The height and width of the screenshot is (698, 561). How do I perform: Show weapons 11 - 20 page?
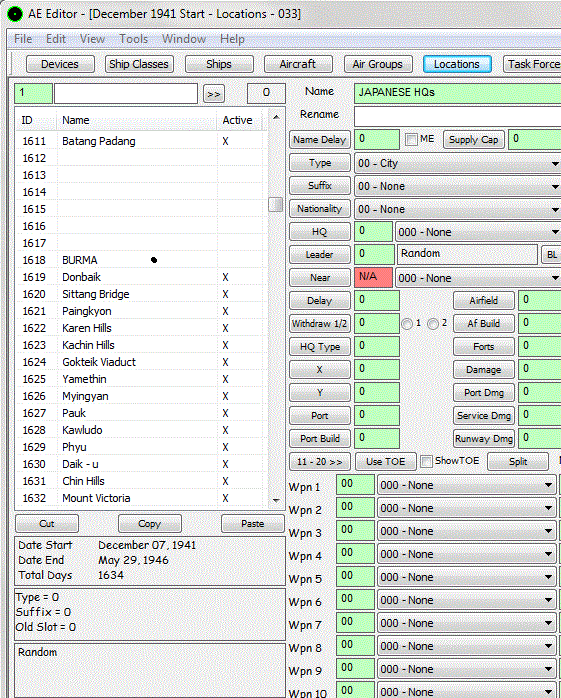coord(320,462)
